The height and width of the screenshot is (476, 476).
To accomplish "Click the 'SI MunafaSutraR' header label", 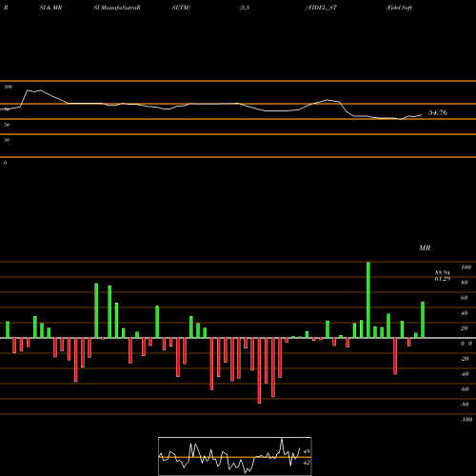I will 117,8.
